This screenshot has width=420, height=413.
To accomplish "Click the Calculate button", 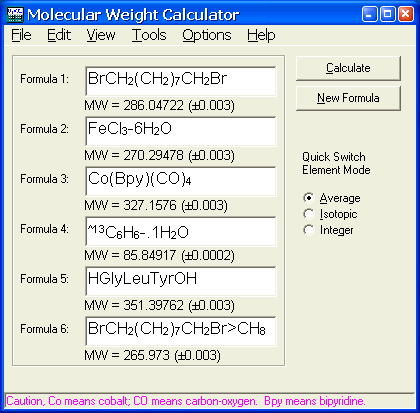I will click(x=348, y=68).
